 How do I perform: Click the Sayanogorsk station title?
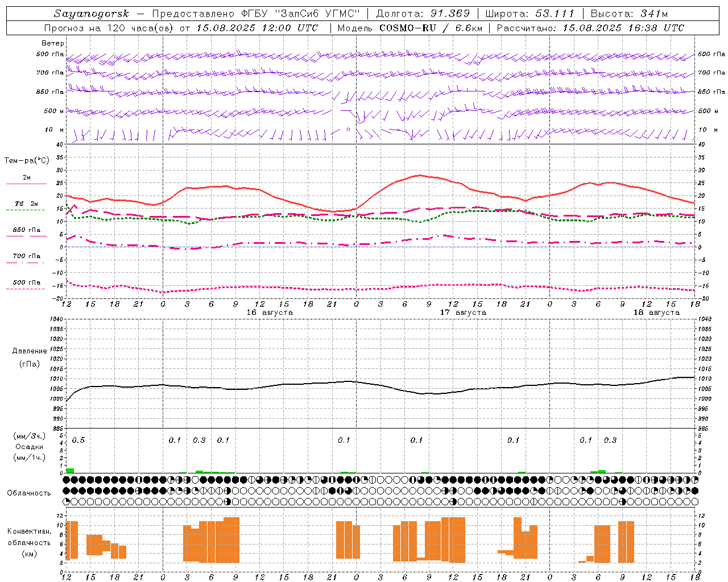pos(92,14)
